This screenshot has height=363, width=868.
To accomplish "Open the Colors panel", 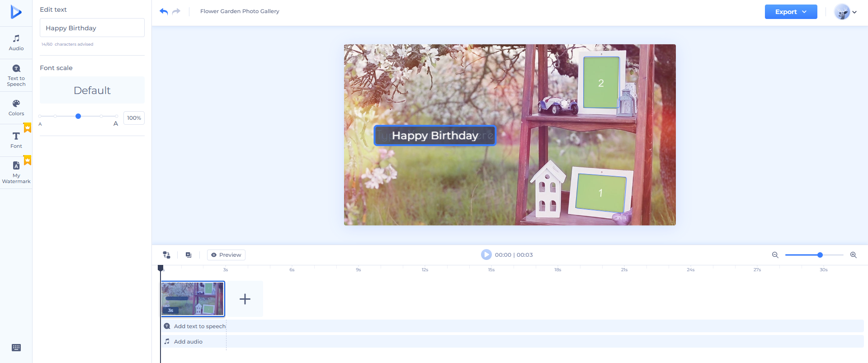I will pyautogui.click(x=16, y=108).
